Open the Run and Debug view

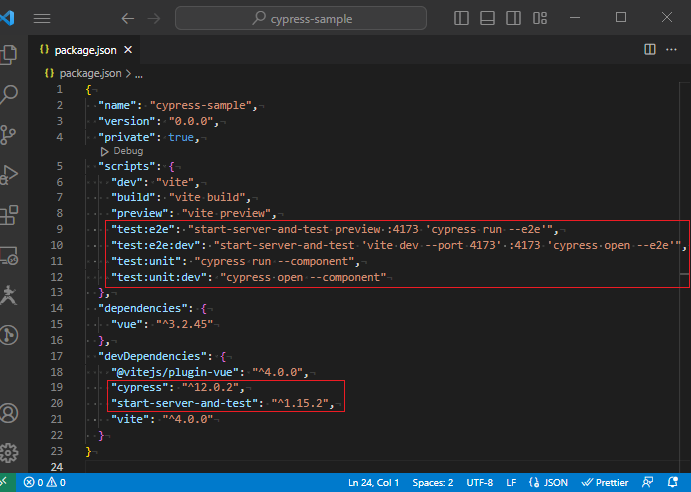tap(9, 175)
